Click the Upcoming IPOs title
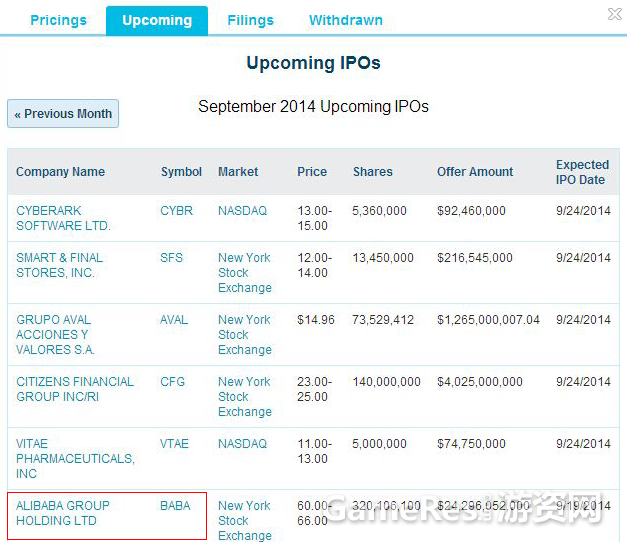The width and height of the screenshot is (627, 542). point(314,63)
